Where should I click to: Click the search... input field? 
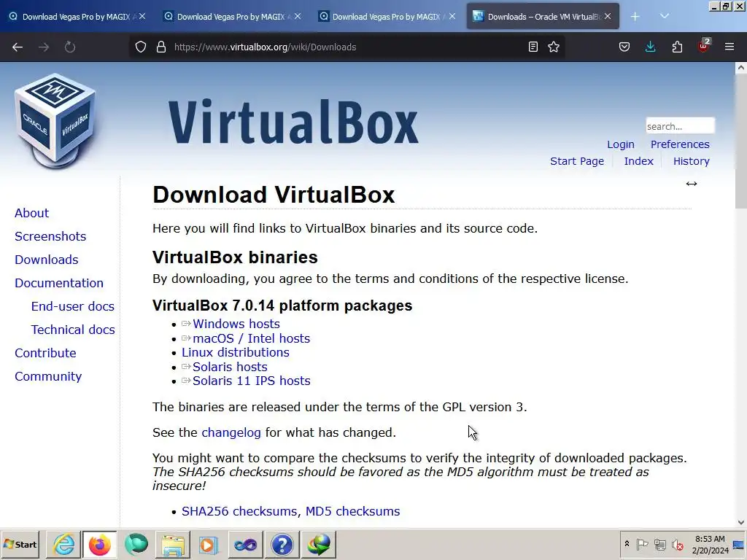[680, 126]
